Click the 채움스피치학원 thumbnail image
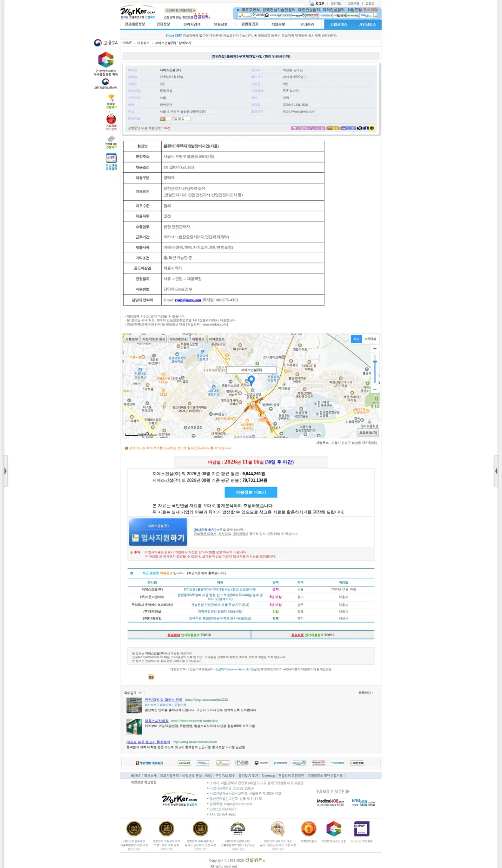Image resolution: width=502 pixels, height=868 pixels. tap(134, 726)
